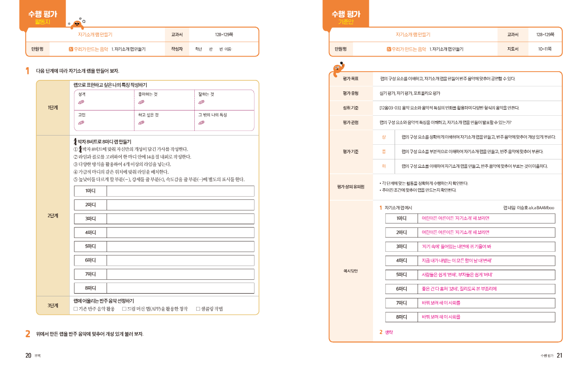Click the pencil icon under 성격

click(81, 102)
